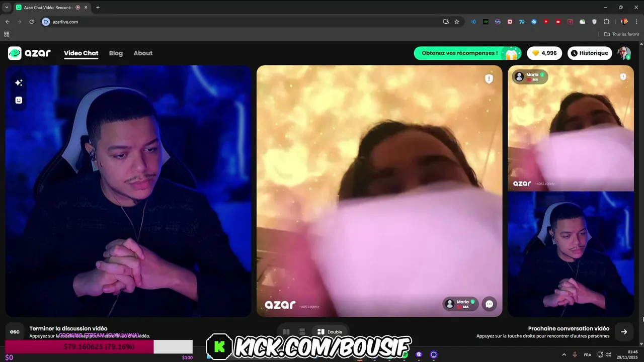The image size is (644, 362).
Task: Open the Spotify taskbar icon
Action: point(405,354)
